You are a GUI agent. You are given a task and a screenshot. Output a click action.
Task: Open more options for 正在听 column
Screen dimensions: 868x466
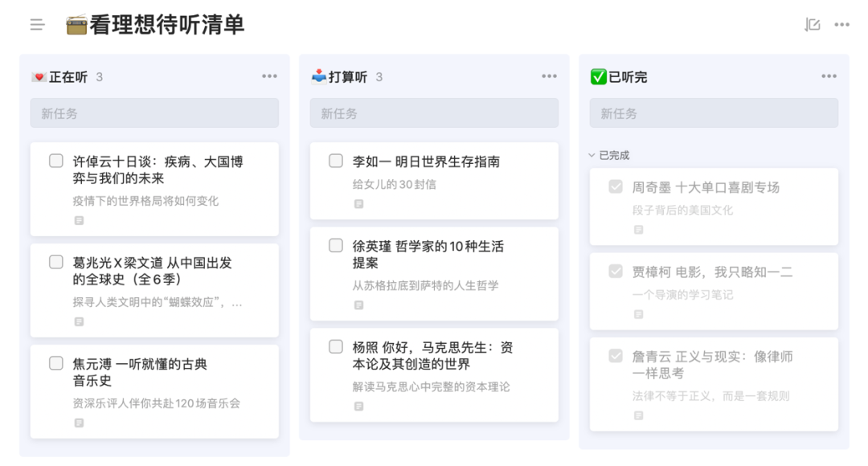point(269,76)
